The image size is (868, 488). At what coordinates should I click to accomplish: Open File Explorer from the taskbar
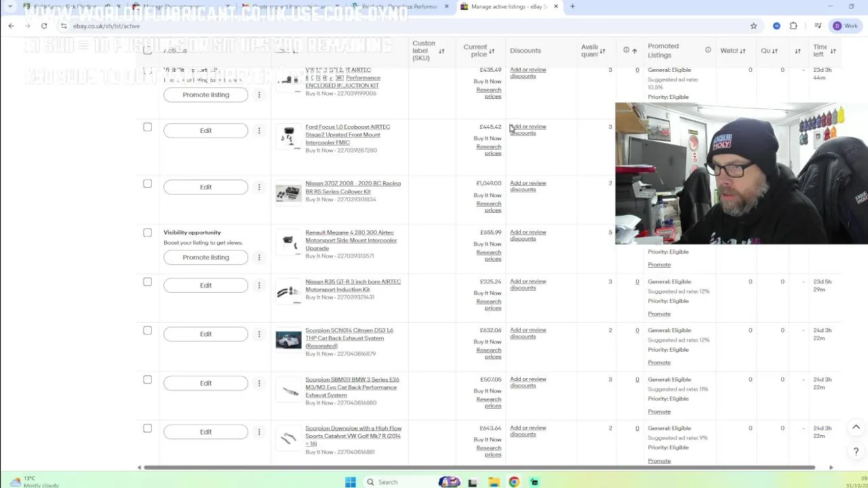[494, 482]
